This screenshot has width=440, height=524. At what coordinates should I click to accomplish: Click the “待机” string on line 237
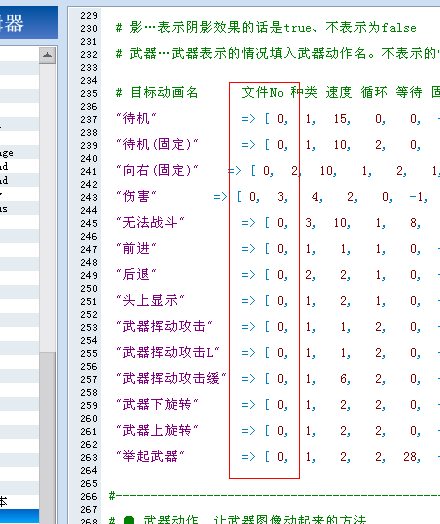[x=136, y=119]
